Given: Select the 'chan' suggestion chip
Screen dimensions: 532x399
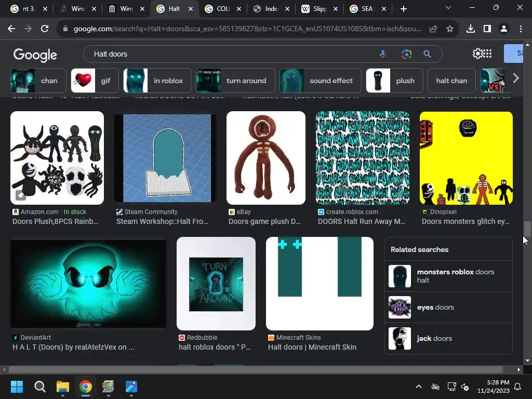Looking at the screenshot, I should [x=38, y=81].
